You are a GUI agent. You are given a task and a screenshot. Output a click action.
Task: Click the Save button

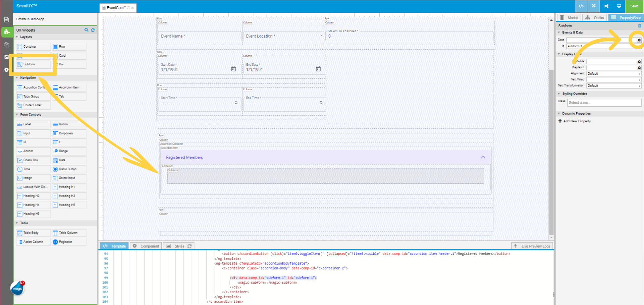click(x=634, y=6)
